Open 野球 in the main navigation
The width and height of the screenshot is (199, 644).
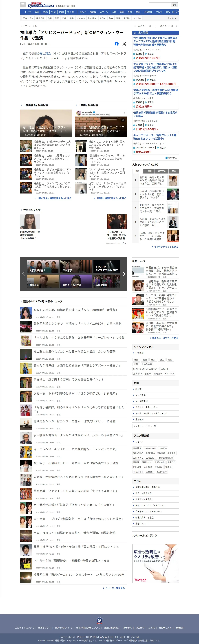click(53, 12)
